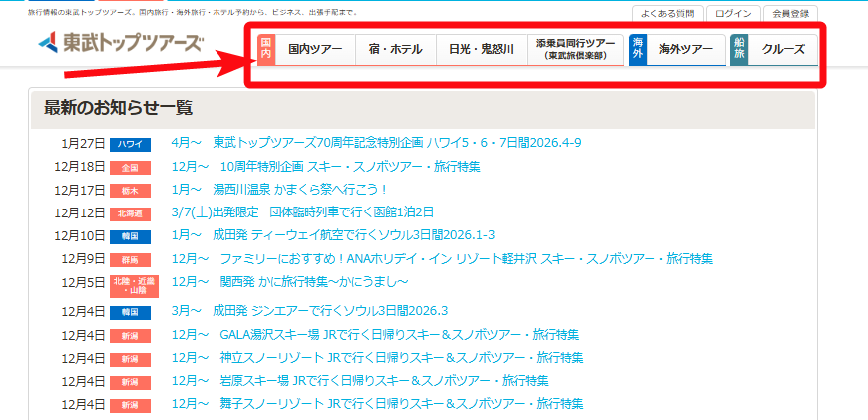Screen dimensions: 868x420
Task: Click the ログイン button
Action: (733, 14)
